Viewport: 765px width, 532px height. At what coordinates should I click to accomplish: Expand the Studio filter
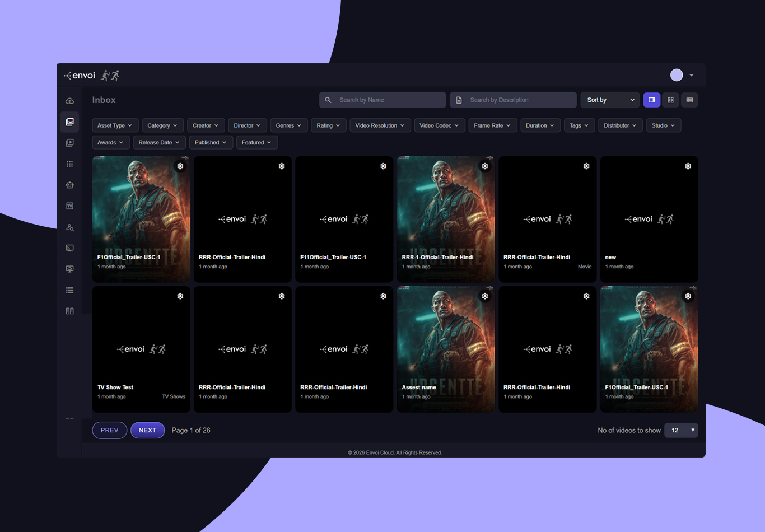[663, 125]
